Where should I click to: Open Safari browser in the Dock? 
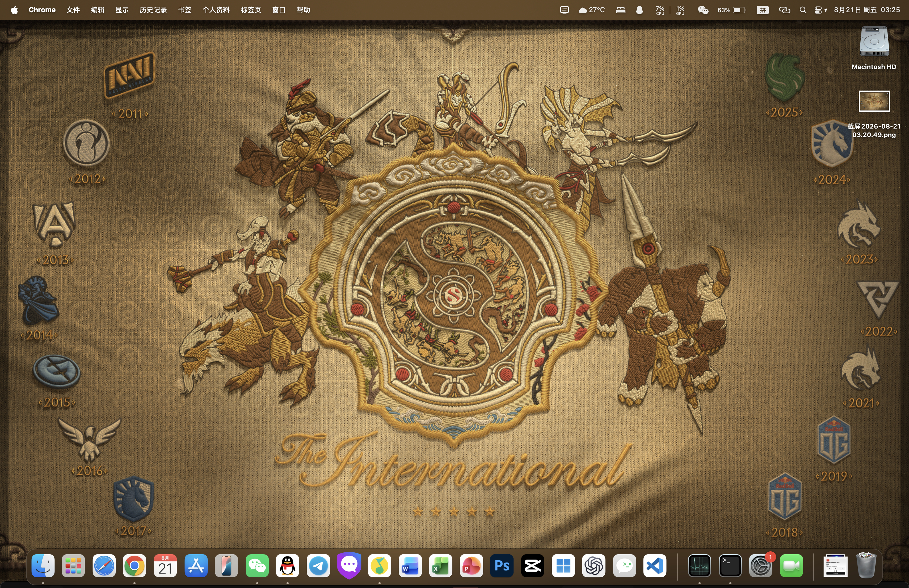[x=104, y=565]
